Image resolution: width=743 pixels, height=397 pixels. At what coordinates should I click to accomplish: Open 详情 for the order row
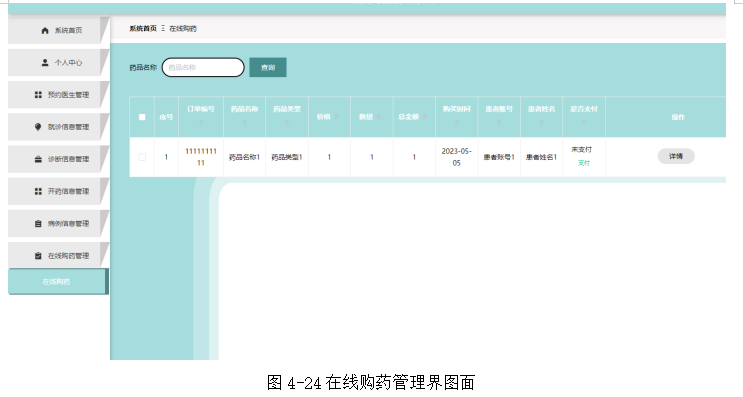[676, 156]
